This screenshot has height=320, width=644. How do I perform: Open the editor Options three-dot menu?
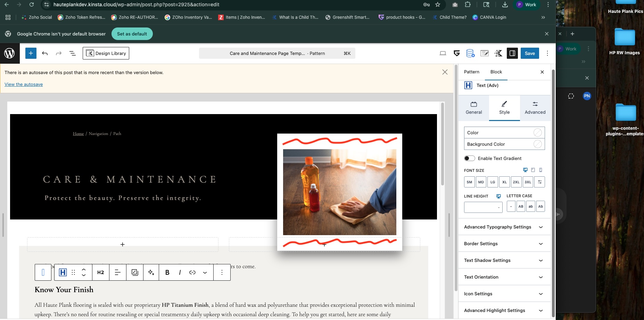(x=547, y=53)
